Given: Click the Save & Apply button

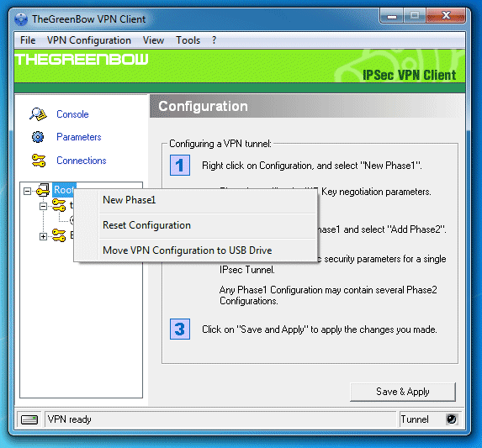Looking at the screenshot, I should click(403, 392).
